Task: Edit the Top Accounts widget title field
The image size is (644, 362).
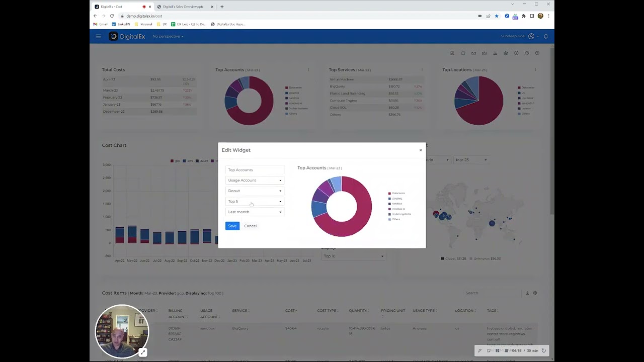Action: pyautogui.click(x=255, y=170)
